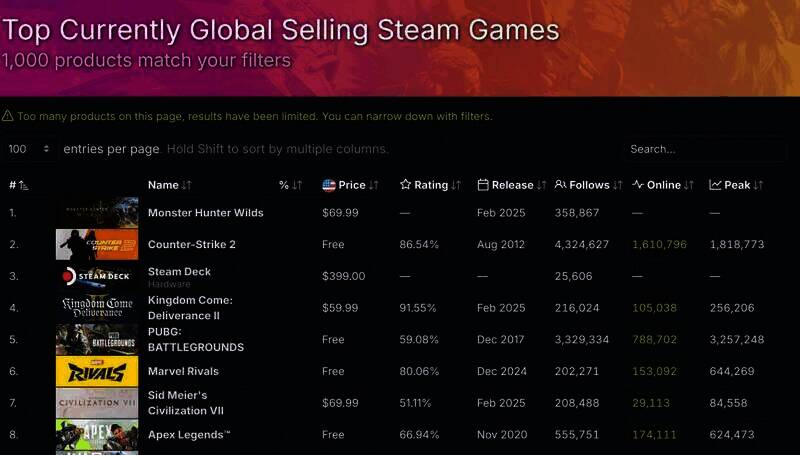800x455 pixels.
Task: Sort by the percent discount column
Action: click(x=290, y=185)
